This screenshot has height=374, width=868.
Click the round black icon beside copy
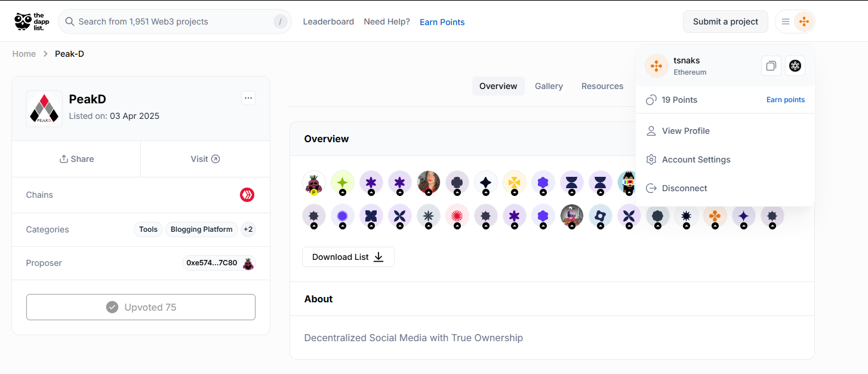pyautogui.click(x=795, y=66)
